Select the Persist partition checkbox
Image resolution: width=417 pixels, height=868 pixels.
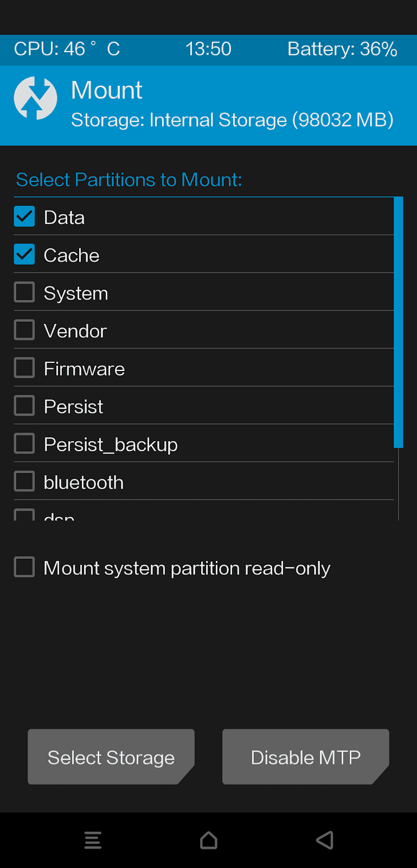(x=24, y=406)
